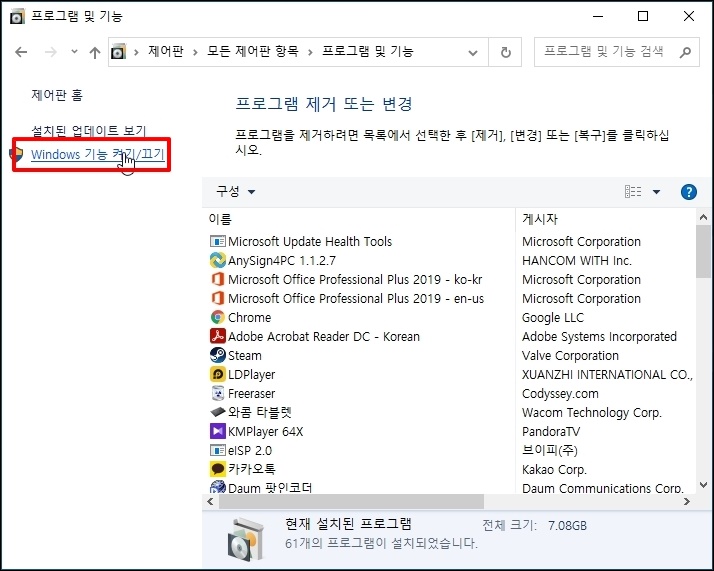Click the Freeraser program icon
The width and height of the screenshot is (714, 571).
[218, 393]
